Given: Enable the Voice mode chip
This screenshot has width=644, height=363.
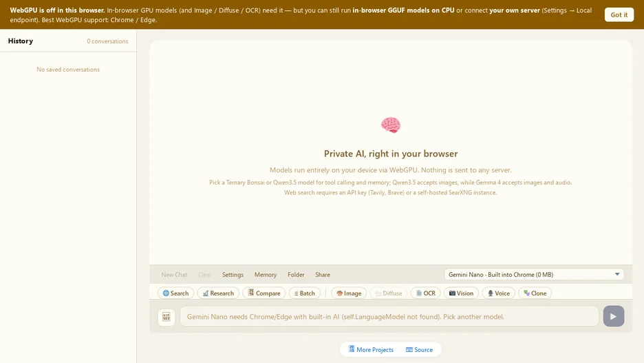Looking at the screenshot, I should (498, 293).
